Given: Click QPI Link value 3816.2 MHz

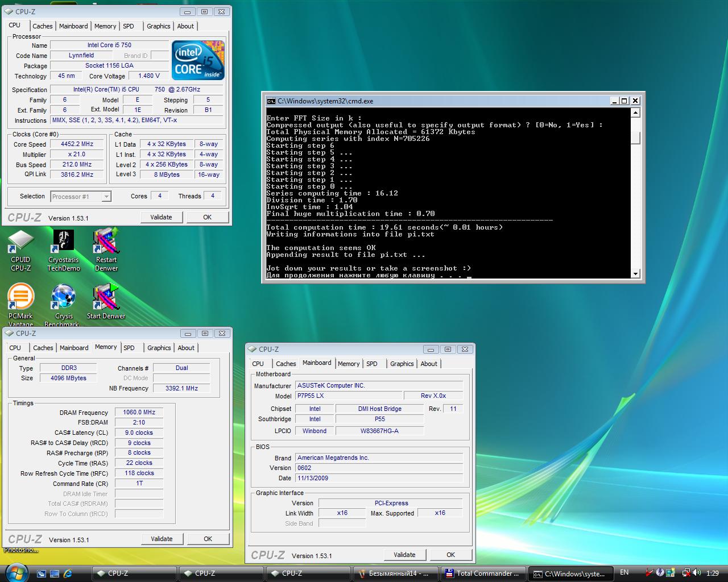Looking at the screenshot, I should [77, 175].
